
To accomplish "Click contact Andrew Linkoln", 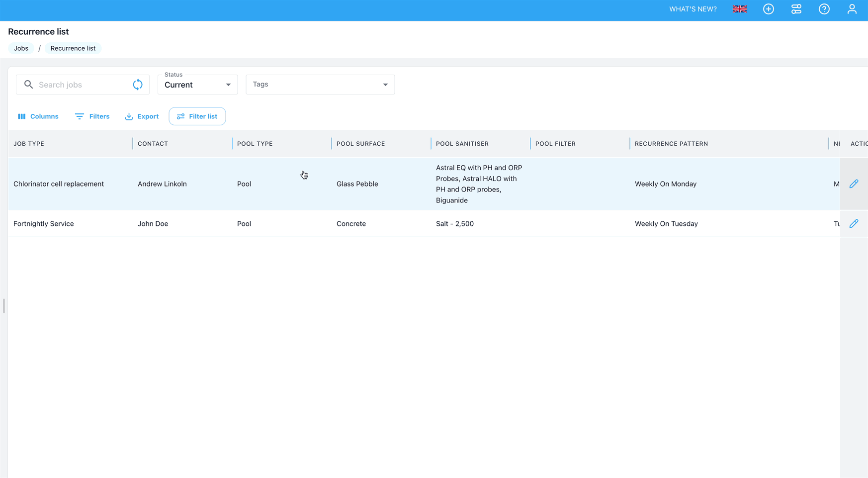I will pos(162,184).
